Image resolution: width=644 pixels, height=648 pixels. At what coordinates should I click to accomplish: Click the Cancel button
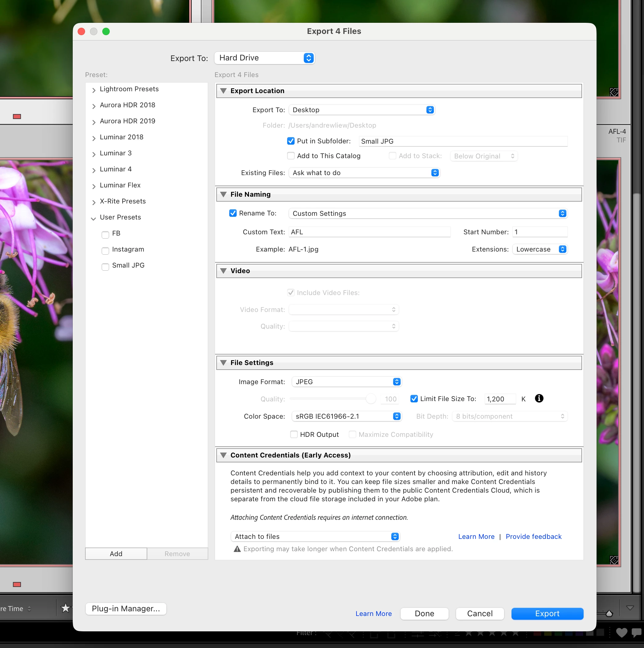coord(480,613)
